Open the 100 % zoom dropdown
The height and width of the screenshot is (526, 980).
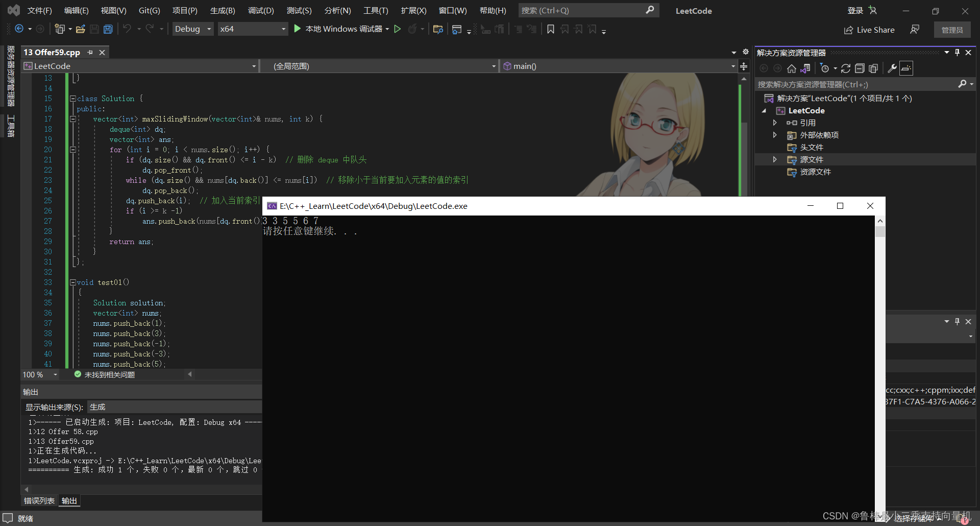coord(55,375)
